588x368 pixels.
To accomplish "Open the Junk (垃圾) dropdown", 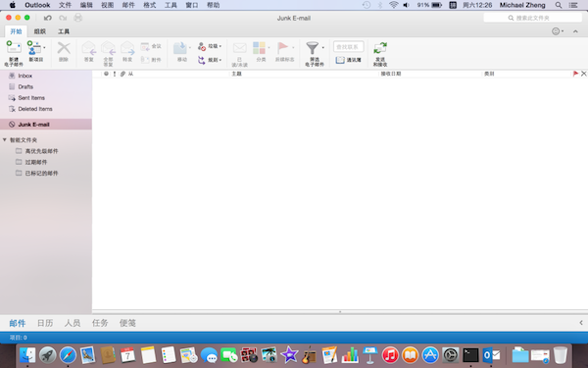I will coord(210,46).
